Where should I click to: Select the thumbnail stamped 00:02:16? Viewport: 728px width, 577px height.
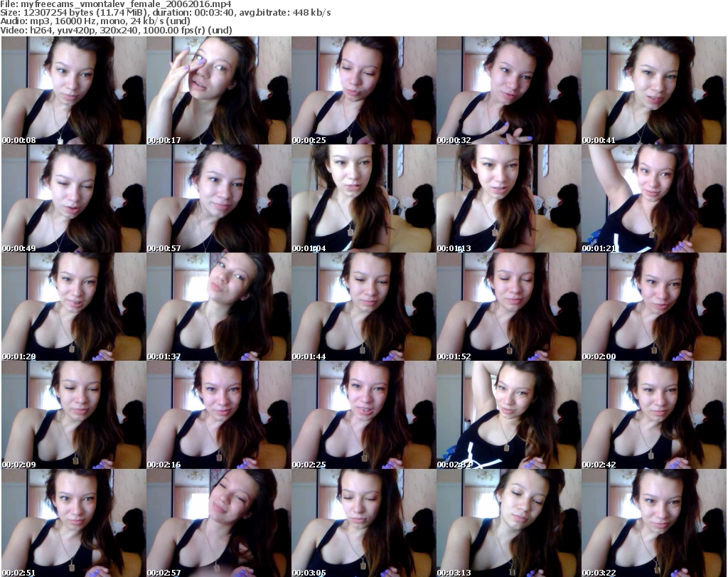pos(219,415)
